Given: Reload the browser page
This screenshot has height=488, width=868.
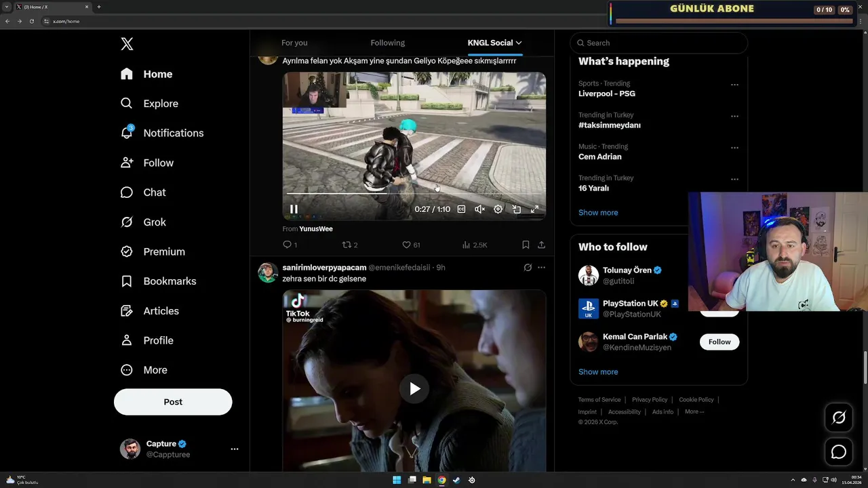Looking at the screenshot, I should pyautogui.click(x=31, y=21).
